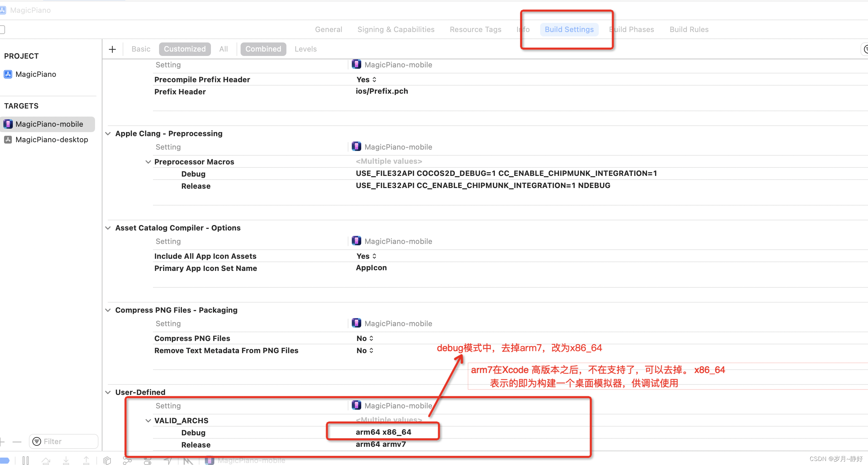Screen dimensions: 868x465
Task: Open the Build Settings tab
Action: [x=569, y=30]
